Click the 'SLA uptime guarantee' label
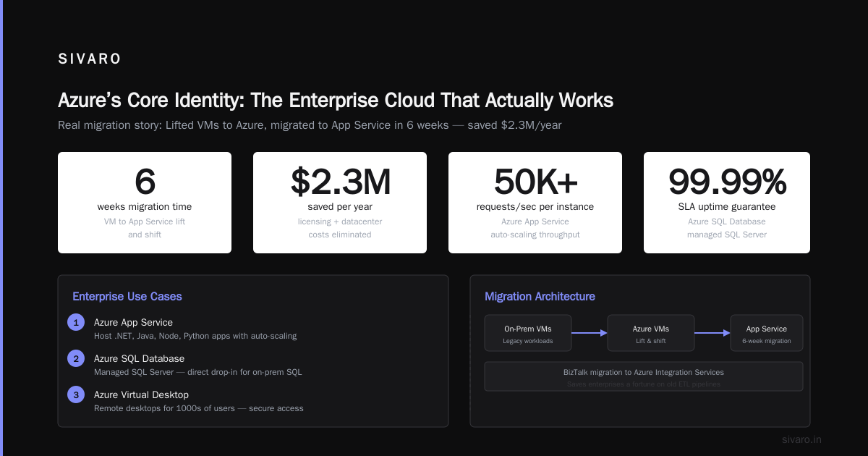This screenshot has width=868, height=456. click(x=727, y=207)
